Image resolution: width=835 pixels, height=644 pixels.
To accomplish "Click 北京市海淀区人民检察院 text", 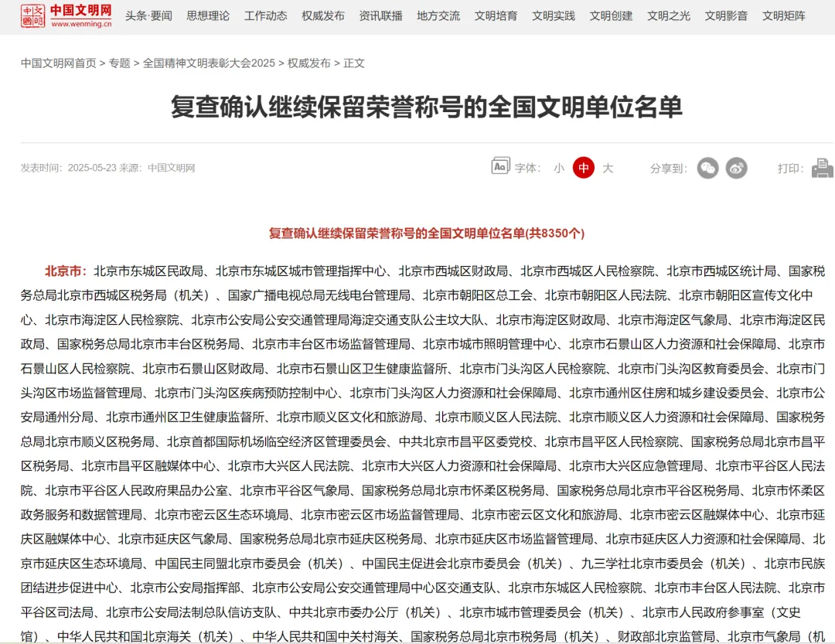I will tap(112, 319).
